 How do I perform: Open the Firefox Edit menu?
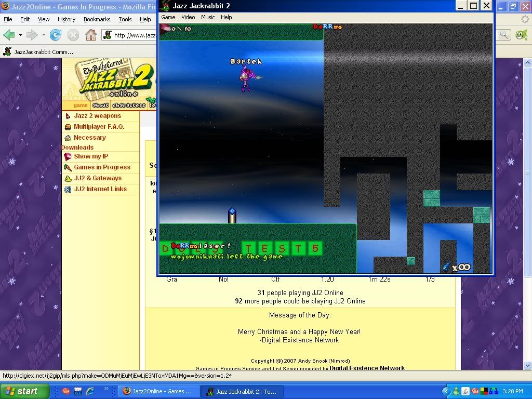tap(25, 19)
